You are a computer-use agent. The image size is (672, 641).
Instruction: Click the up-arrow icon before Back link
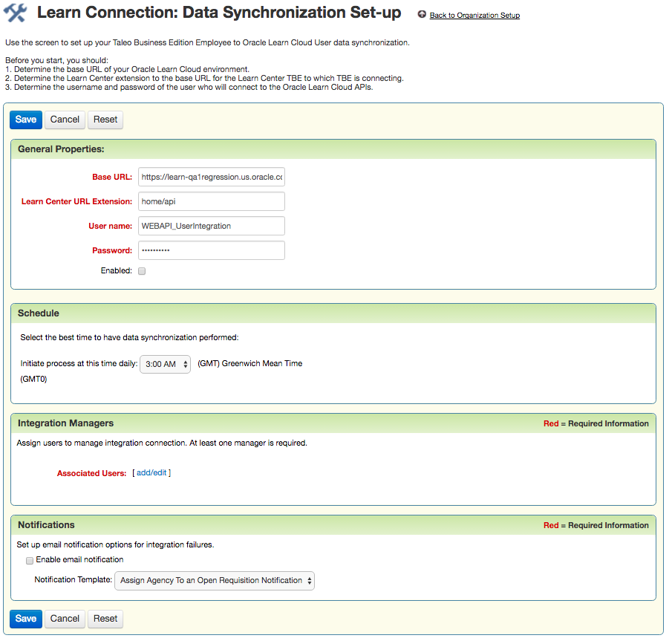[422, 15]
